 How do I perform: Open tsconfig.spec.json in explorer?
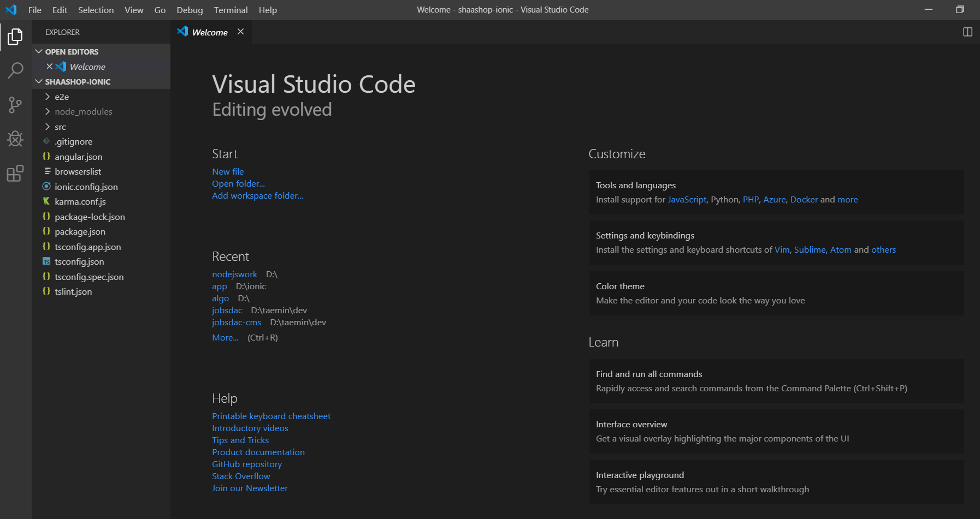click(x=101, y=277)
